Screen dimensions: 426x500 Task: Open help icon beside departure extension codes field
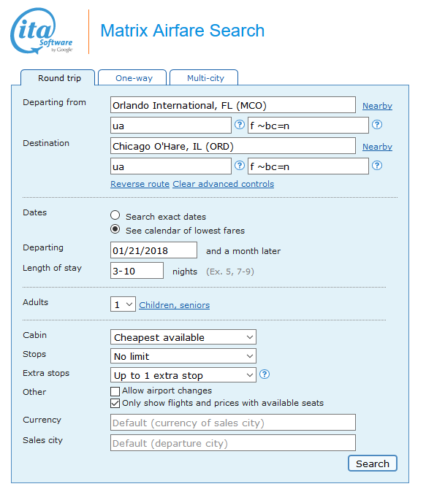pos(377,125)
